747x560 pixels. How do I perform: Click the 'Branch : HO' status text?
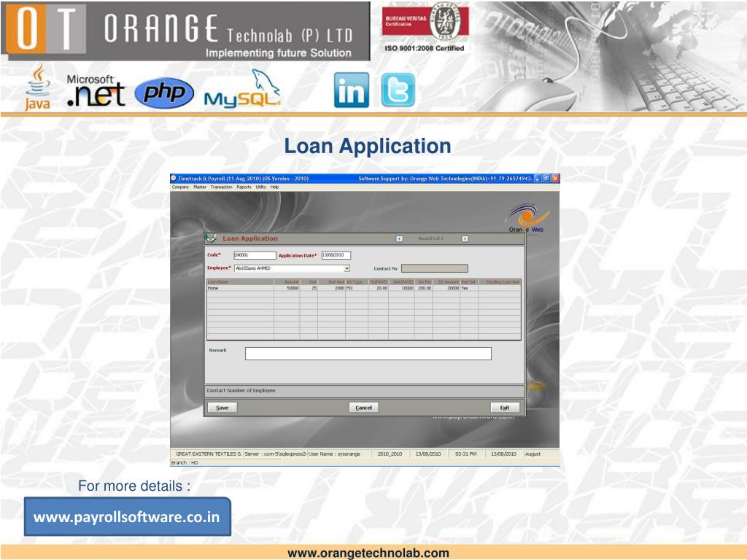(x=185, y=463)
